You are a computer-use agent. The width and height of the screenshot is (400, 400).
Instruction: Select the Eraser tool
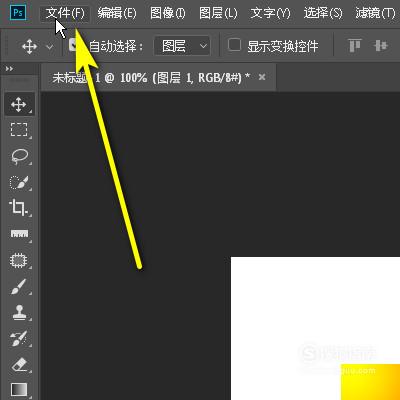coord(19,365)
